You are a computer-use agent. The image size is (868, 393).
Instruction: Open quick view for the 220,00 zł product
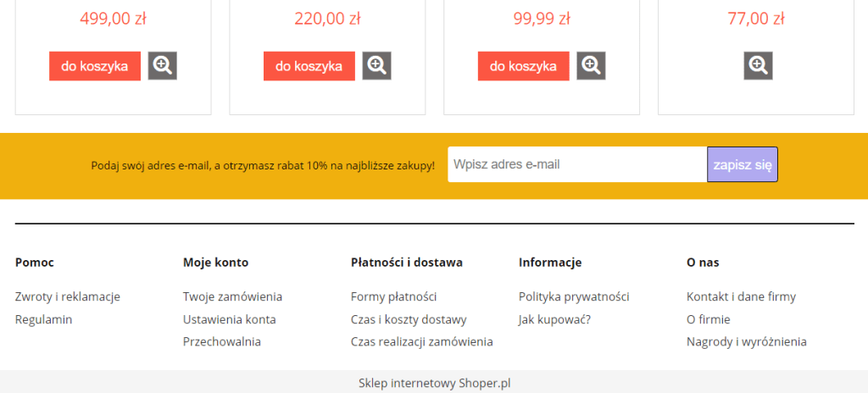pos(377,66)
